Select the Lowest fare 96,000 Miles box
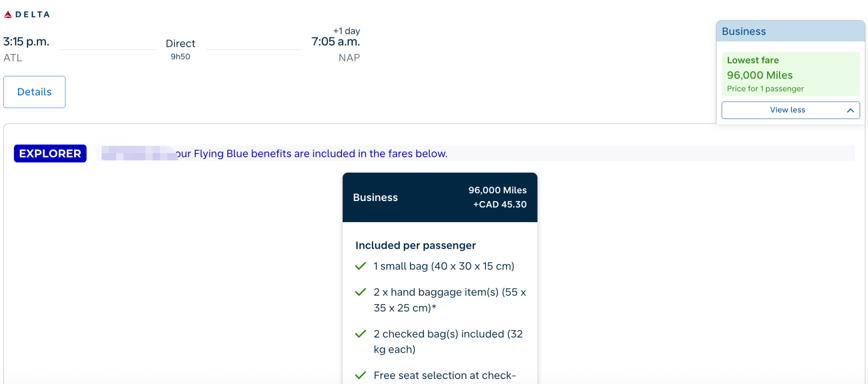The width and height of the screenshot is (868, 384). pyautogui.click(x=791, y=74)
